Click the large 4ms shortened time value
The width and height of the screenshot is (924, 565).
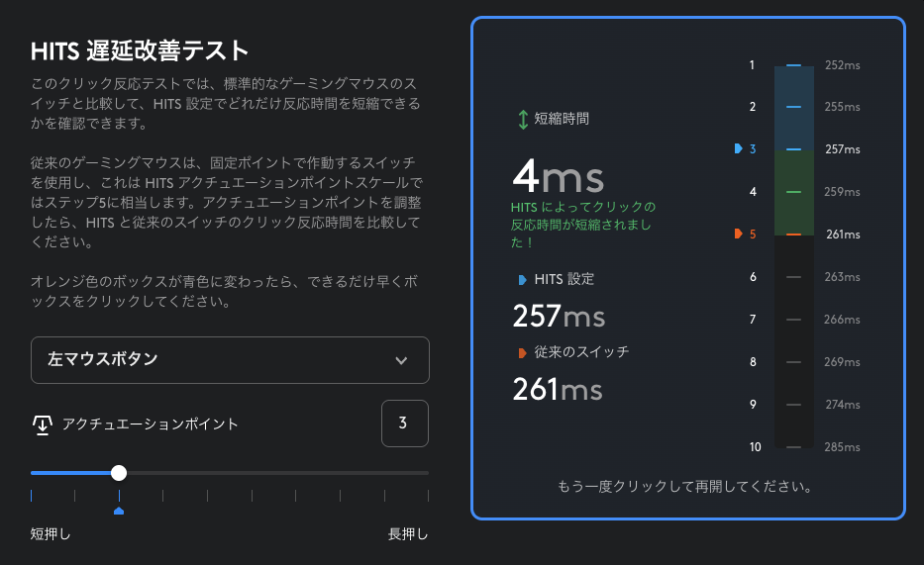pyautogui.click(x=558, y=176)
